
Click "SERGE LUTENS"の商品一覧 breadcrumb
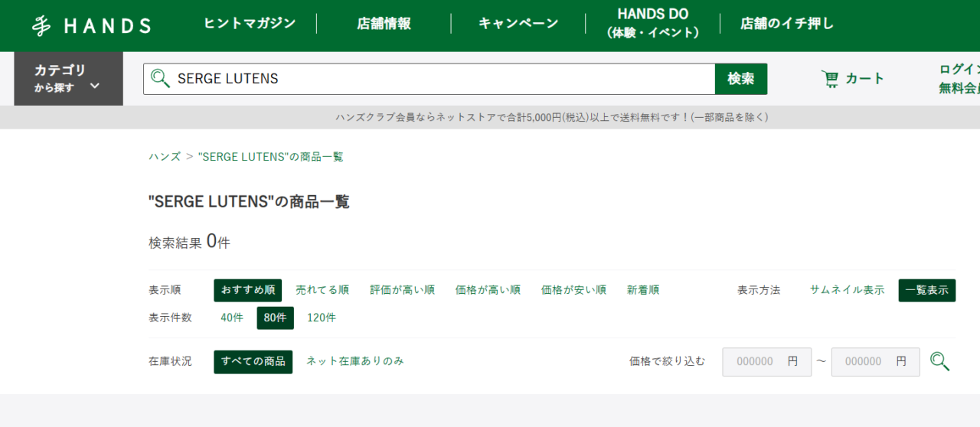coord(270,157)
